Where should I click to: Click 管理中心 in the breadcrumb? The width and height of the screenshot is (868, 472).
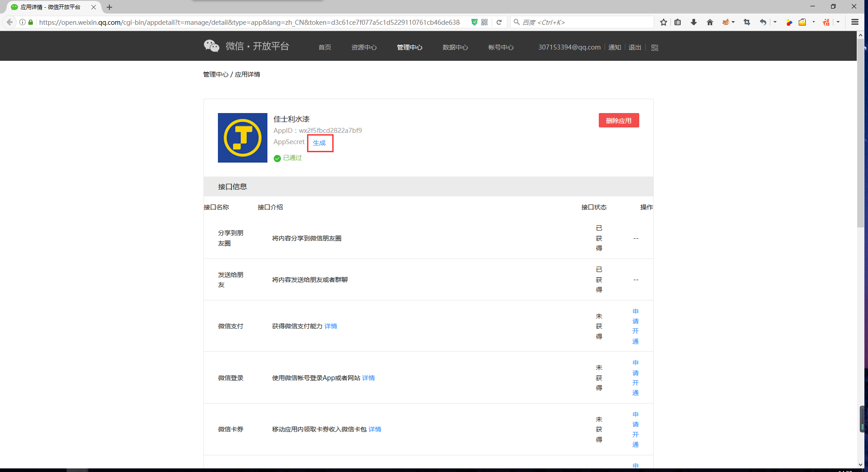pos(216,74)
